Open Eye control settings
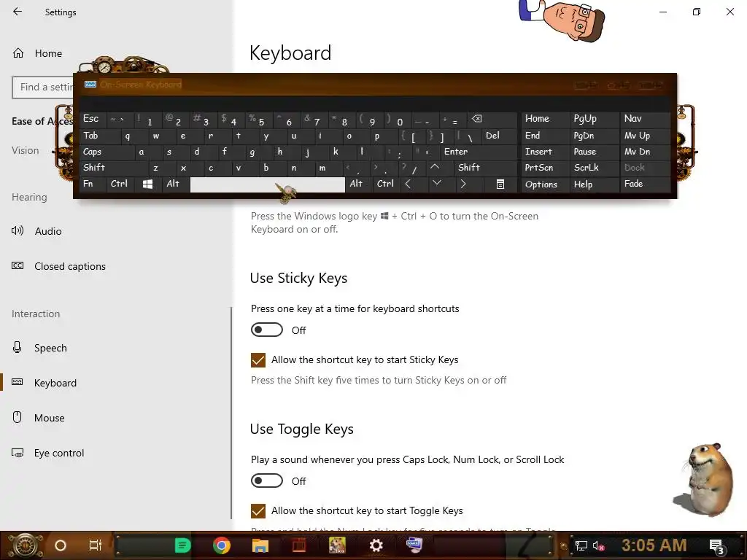 (47, 453)
